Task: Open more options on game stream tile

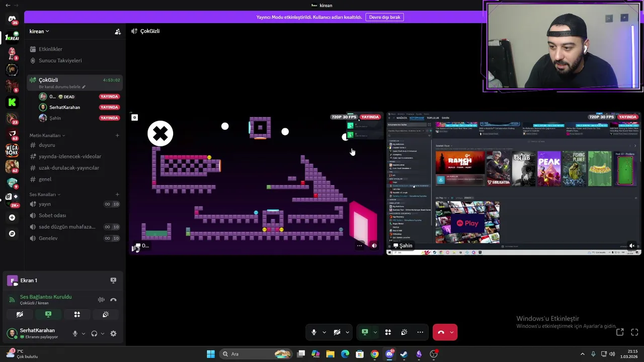Action: tap(359, 246)
